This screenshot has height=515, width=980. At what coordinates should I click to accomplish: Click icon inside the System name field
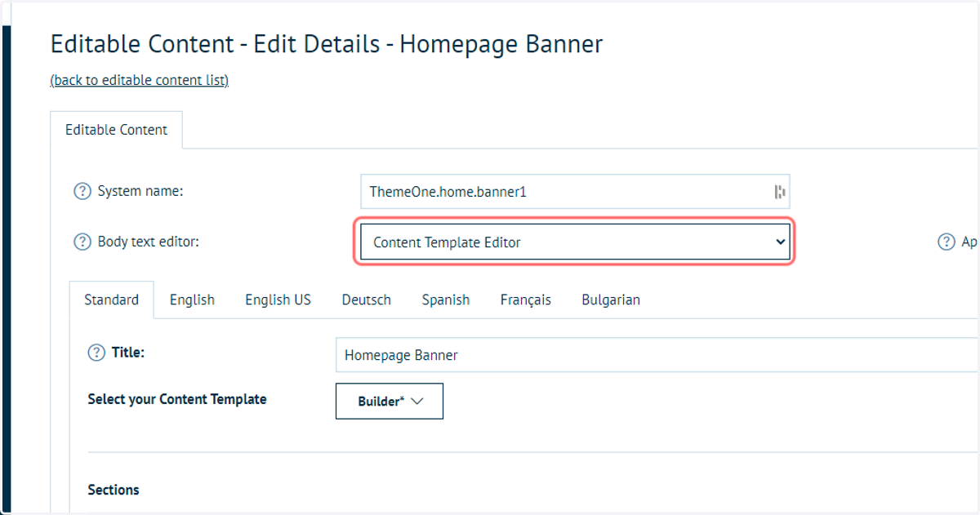779,192
